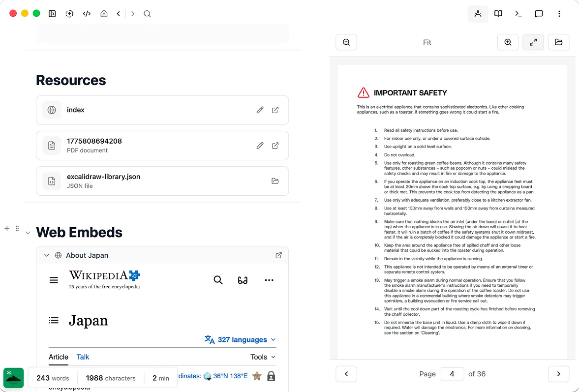Expand the 327 languages dropdown
This screenshot has height=392, width=579.
tap(241, 339)
